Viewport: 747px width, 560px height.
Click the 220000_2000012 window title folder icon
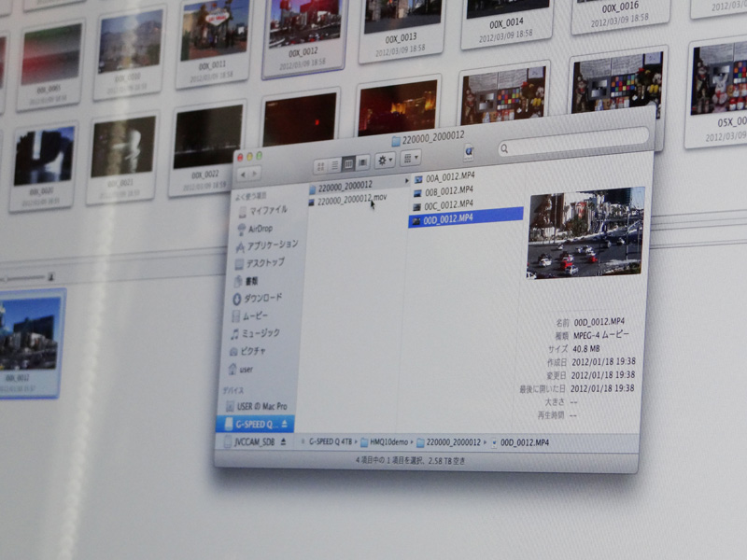pyautogui.click(x=395, y=141)
